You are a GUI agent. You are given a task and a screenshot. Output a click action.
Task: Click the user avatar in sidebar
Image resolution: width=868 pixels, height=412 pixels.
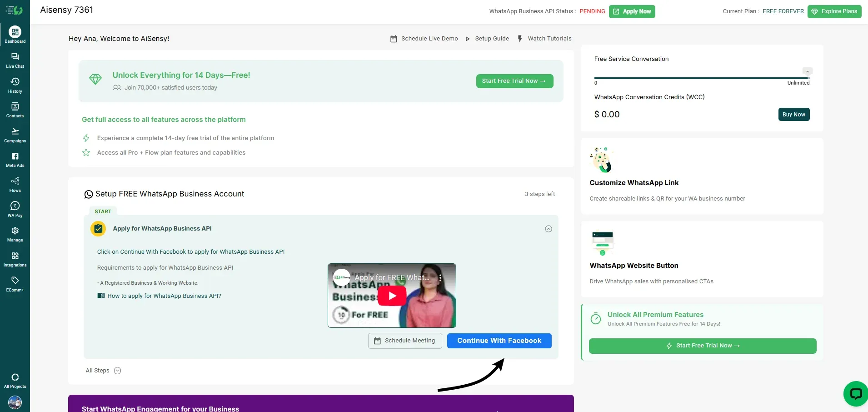pyautogui.click(x=15, y=402)
